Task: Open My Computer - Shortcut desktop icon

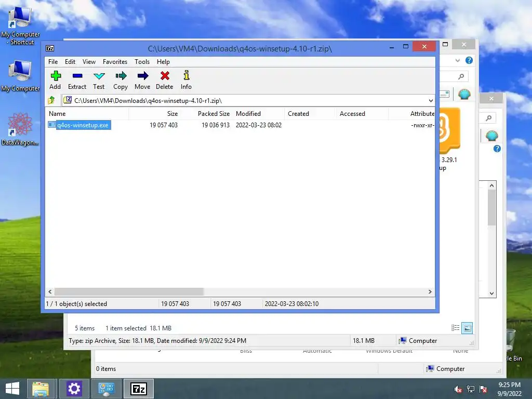Action: [20, 26]
